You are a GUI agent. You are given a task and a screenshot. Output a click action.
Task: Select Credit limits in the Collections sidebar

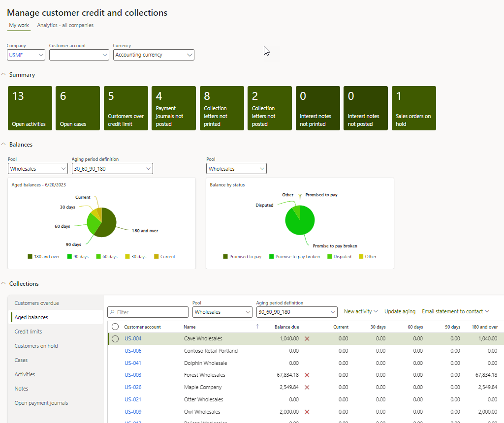(x=29, y=331)
